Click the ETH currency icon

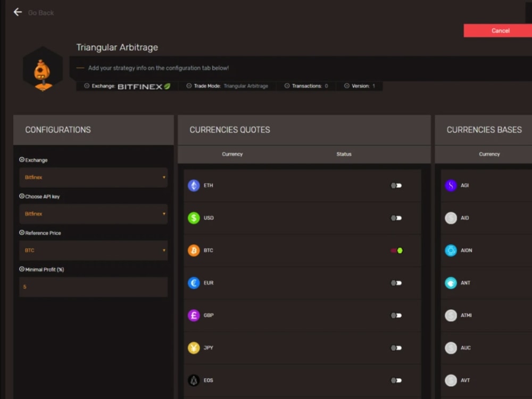[194, 186]
